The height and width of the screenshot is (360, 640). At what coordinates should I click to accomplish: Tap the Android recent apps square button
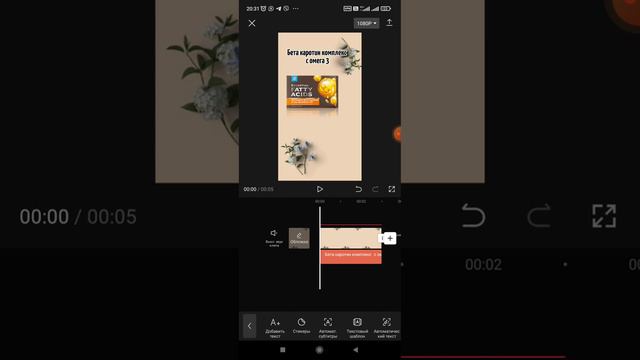click(282, 350)
